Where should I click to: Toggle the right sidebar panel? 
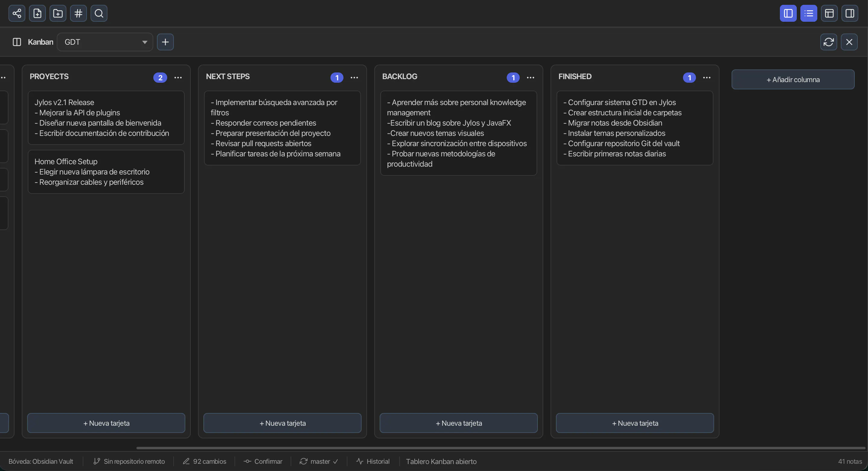tap(850, 14)
